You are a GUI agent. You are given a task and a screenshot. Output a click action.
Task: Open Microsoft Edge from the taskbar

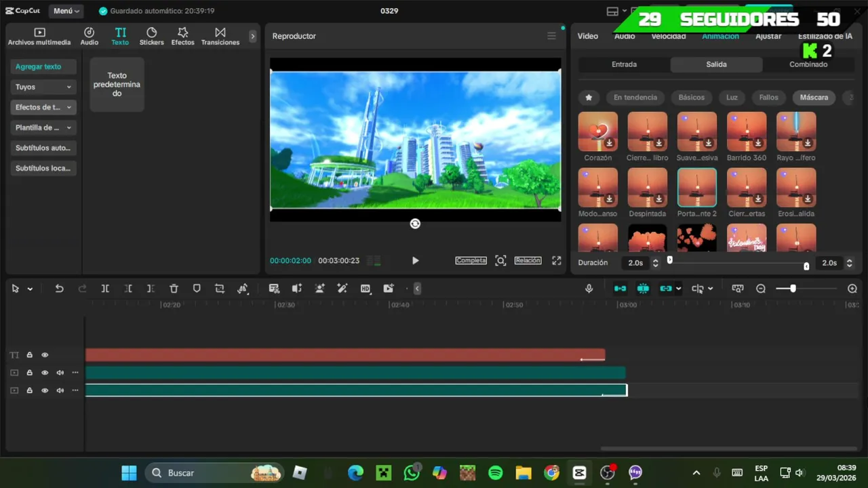[x=355, y=472]
